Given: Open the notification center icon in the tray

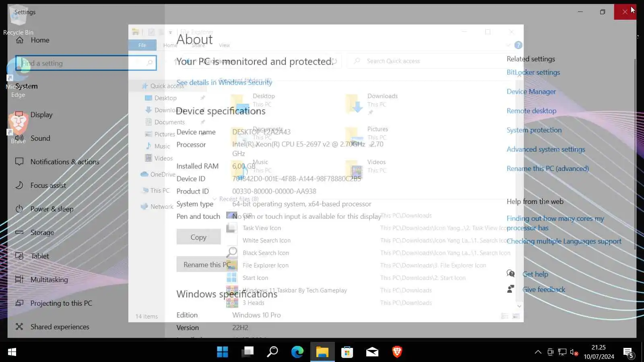Looking at the screenshot, I should click(628, 353).
